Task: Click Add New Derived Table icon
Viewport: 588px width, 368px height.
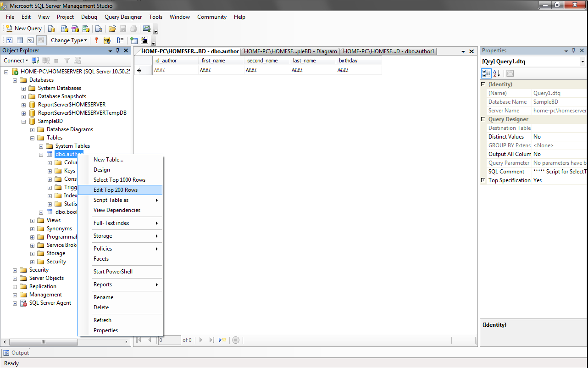Action: coord(144,40)
